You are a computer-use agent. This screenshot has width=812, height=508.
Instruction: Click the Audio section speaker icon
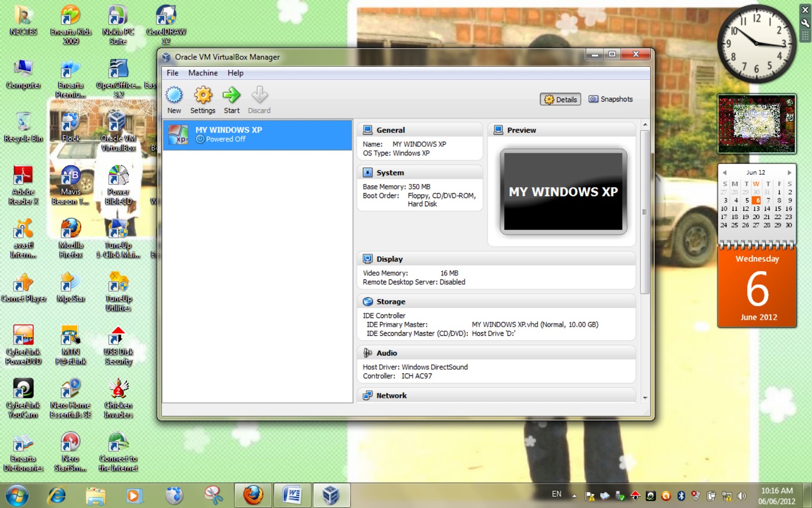click(366, 353)
